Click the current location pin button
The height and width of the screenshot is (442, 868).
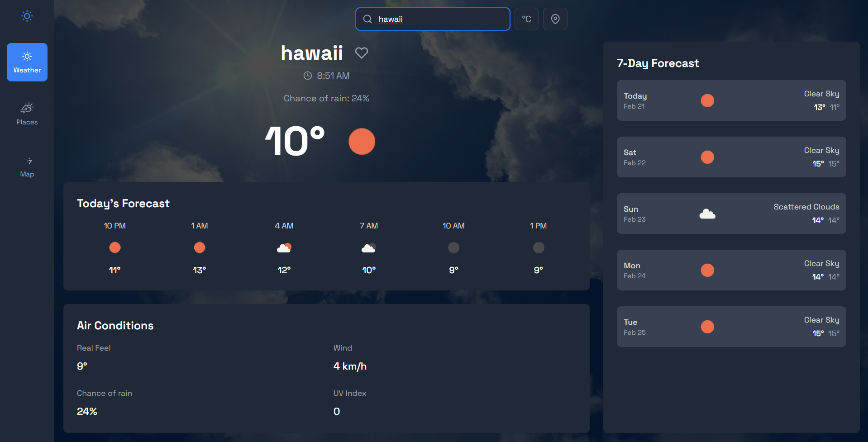pos(555,19)
